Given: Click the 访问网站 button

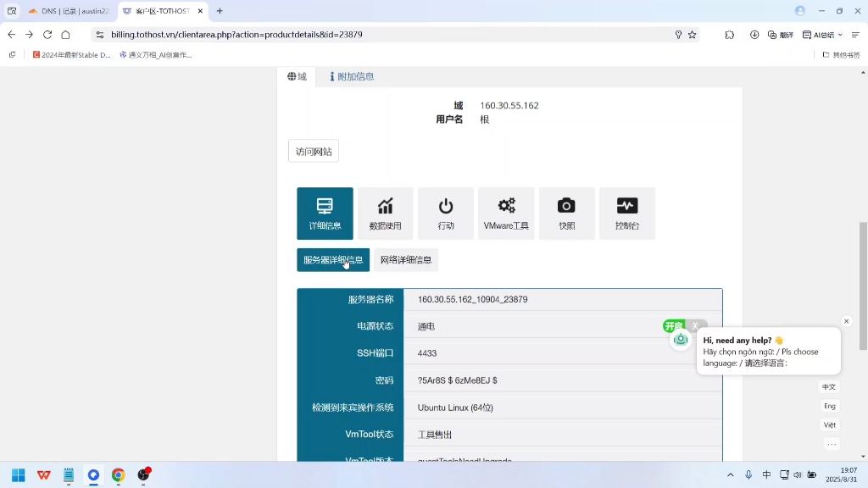Looking at the screenshot, I should click(x=314, y=151).
